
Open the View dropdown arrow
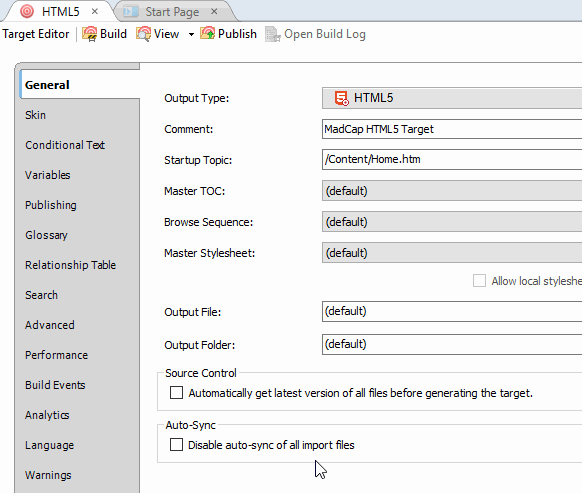click(191, 35)
